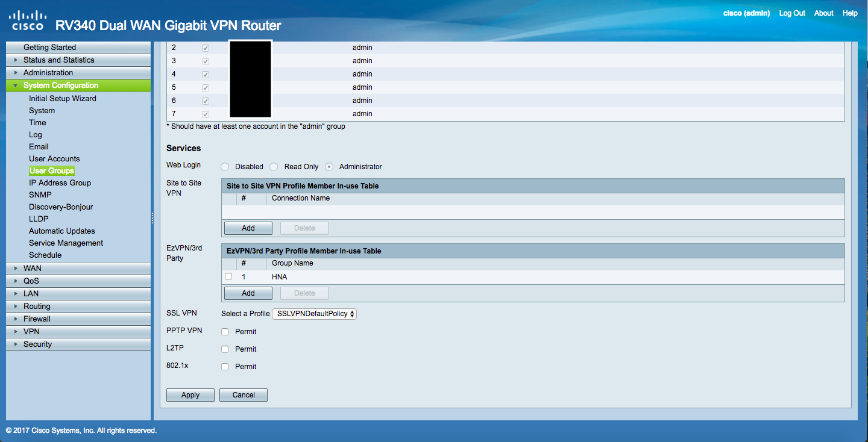Open the Help link
868x442 pixels.
pos(850,13)
